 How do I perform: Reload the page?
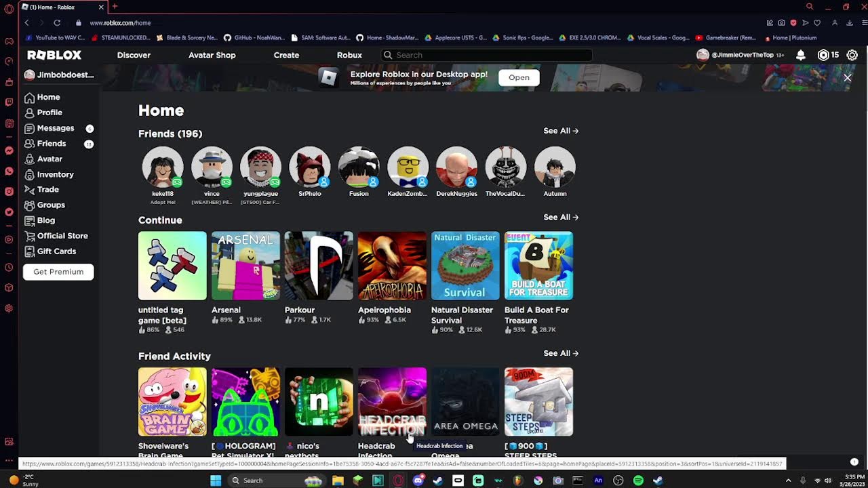tap(57, 22)
